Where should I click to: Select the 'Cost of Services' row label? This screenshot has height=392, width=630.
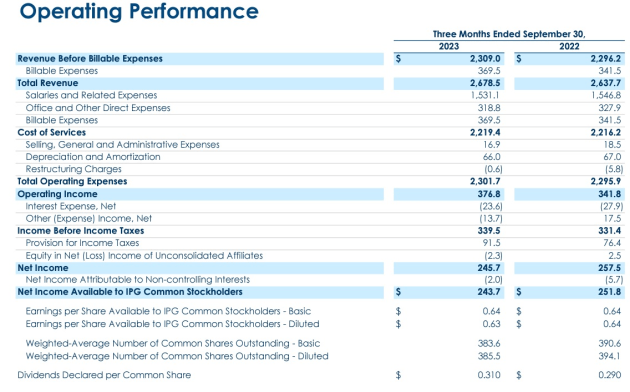51,133
